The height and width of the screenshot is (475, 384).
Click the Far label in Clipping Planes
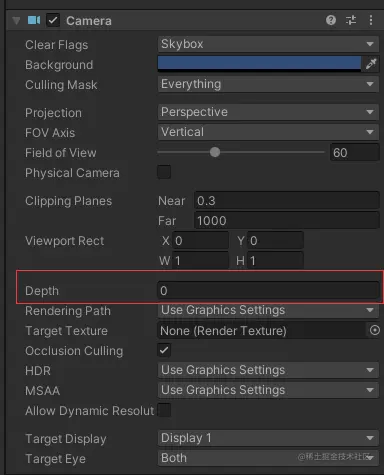pos(167,221)
